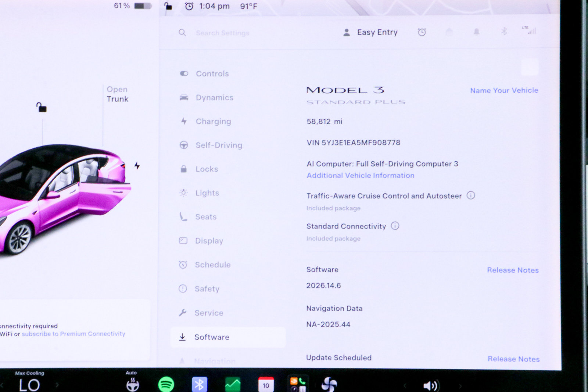Lower volume with the left arrow
The image size is (588, 392).
pos(405,386)
